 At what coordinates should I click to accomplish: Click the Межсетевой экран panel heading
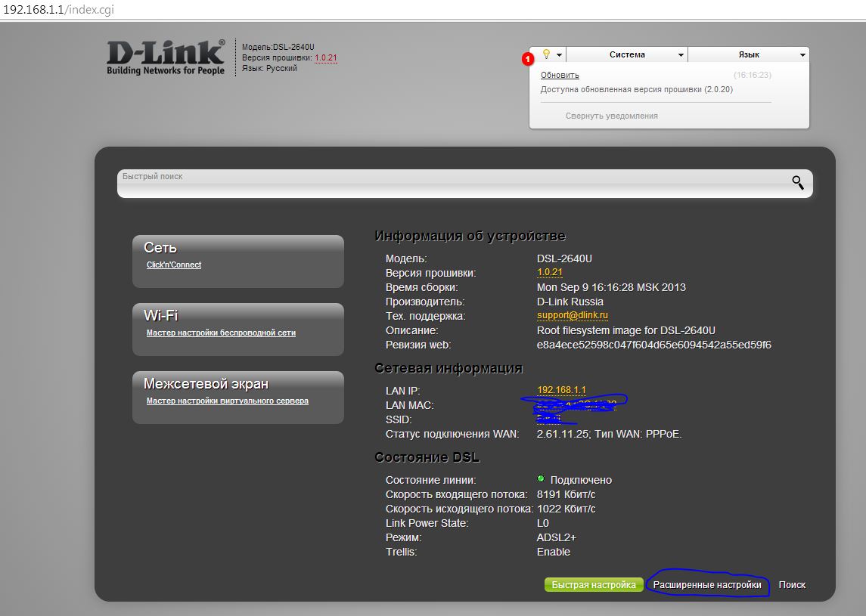[x=206, y=383]
